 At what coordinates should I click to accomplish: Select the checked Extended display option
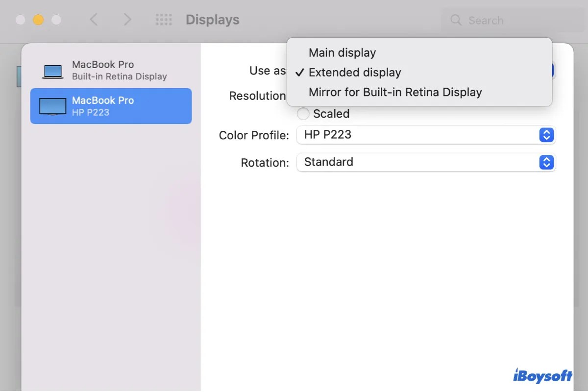(355, 72)
